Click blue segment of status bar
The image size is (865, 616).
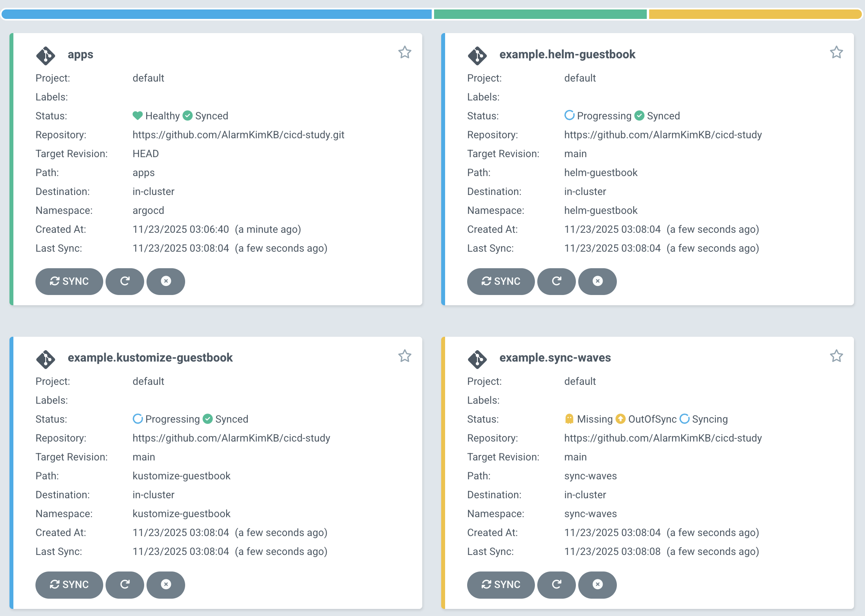[217, 14]
